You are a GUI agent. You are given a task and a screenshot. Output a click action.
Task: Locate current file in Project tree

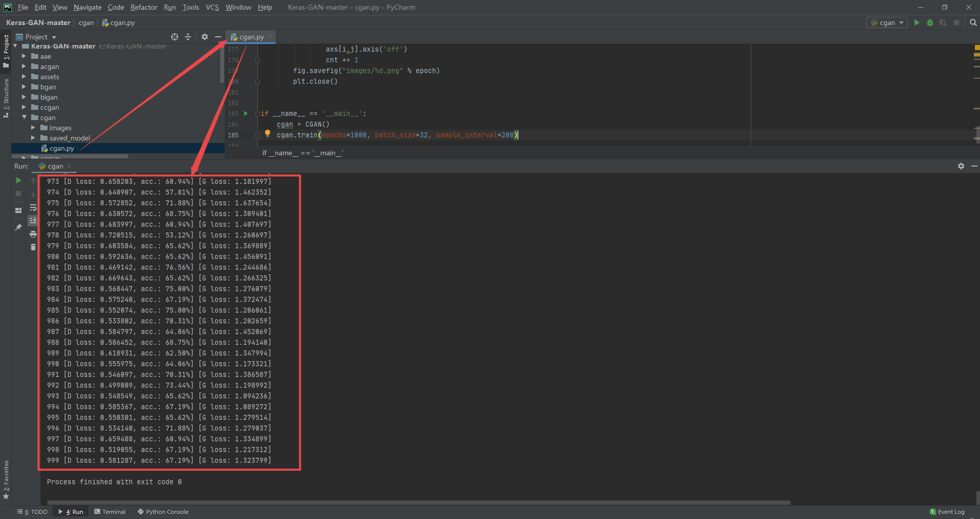[175, 37]
